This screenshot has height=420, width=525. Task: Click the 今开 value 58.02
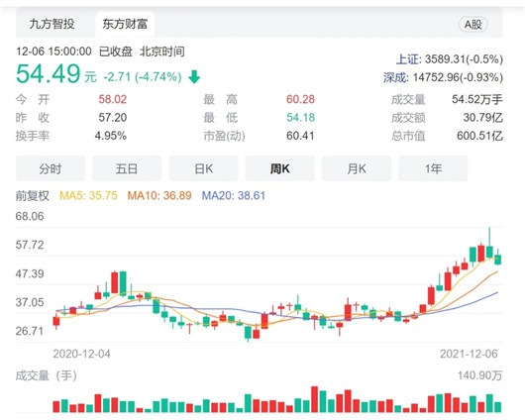tap(113, 99)
